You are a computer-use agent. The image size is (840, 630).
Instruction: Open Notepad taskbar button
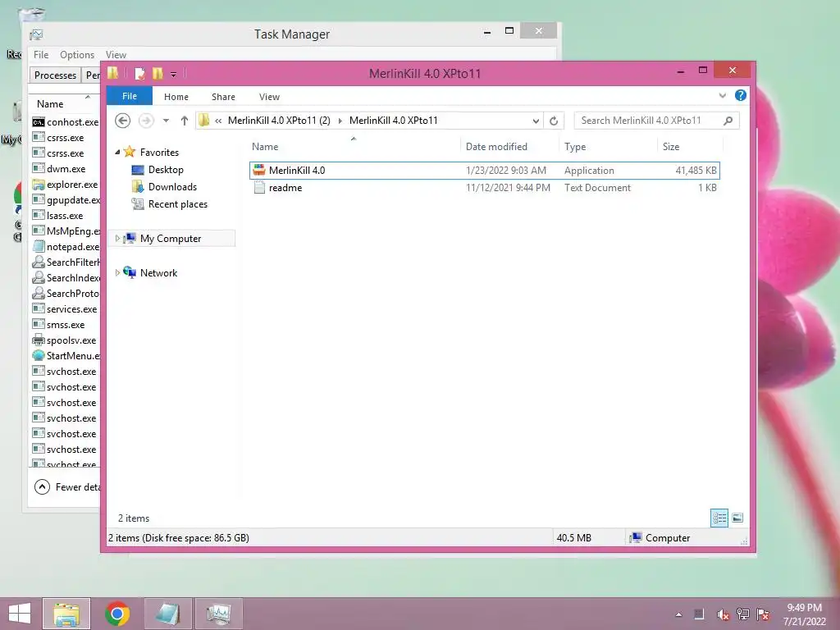coord(168,614)
